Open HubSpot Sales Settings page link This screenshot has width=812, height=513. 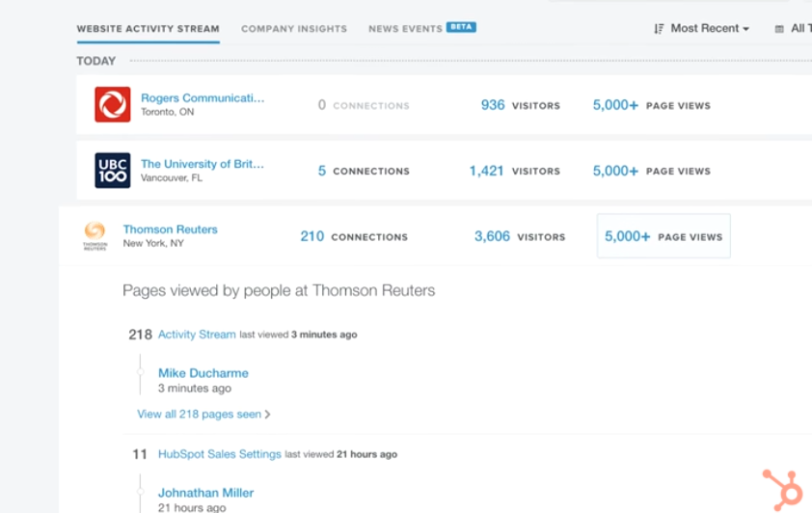[220, 454]
